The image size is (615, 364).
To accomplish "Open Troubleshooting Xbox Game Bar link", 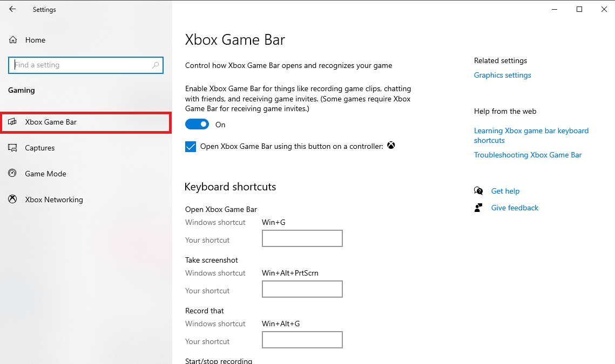I will 528,155.
